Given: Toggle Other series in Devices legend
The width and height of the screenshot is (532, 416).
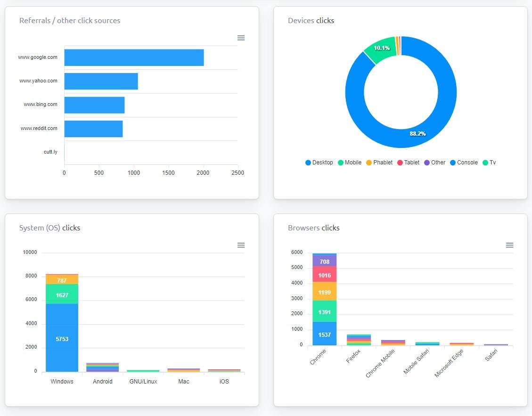Looking at the screenshot, I should pyautogui.click(x=434, y=163).
